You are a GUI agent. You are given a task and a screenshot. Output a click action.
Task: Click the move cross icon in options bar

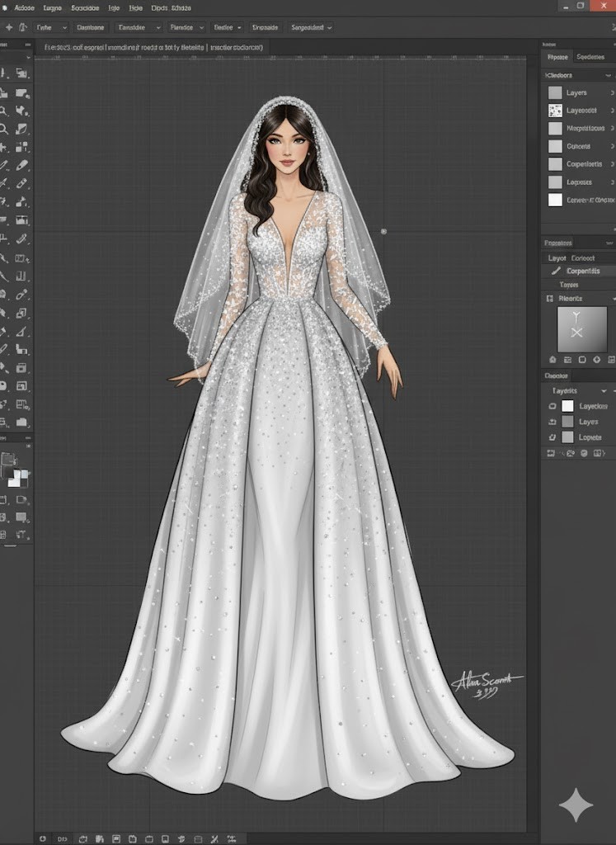[9, 27]
